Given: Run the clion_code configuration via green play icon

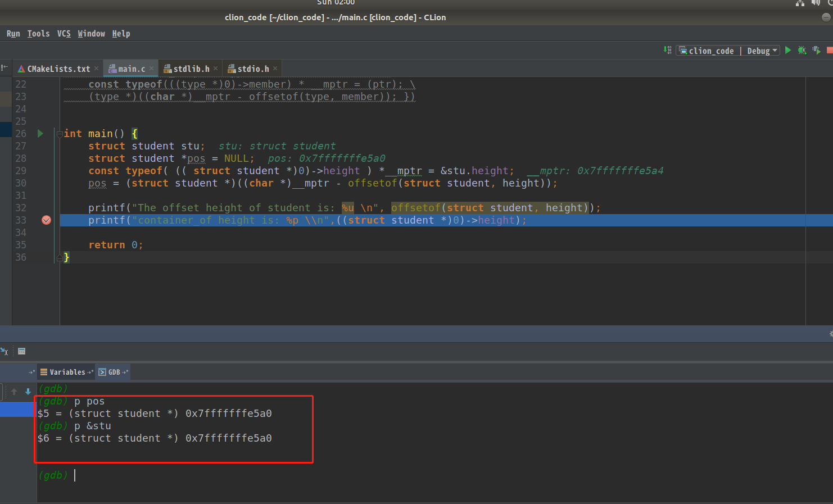Looking at the screenshot, I should click(x=787, y=50).
